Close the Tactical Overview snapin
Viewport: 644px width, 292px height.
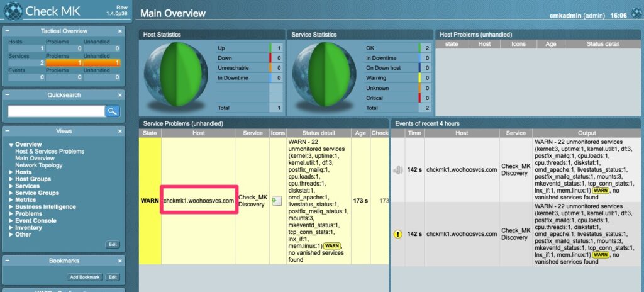click(120, 31)
